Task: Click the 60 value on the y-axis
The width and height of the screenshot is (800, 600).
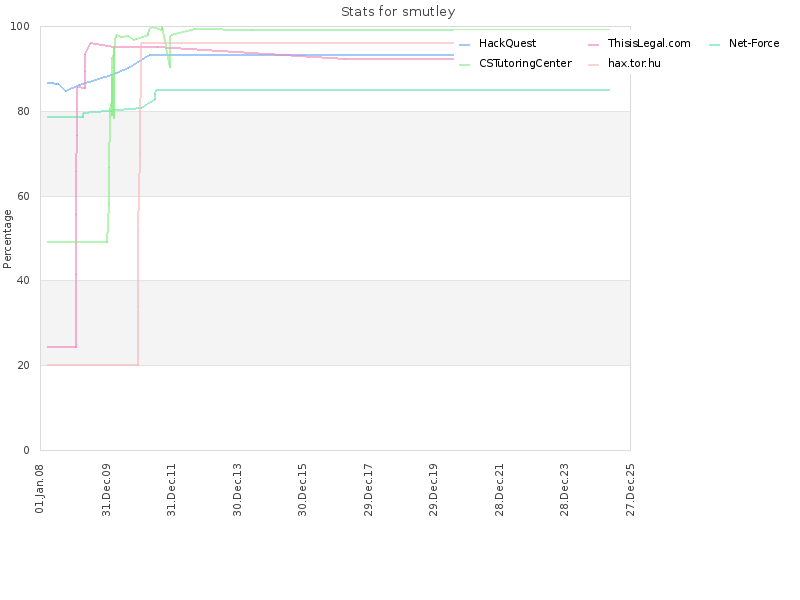Action: (25, 196)
